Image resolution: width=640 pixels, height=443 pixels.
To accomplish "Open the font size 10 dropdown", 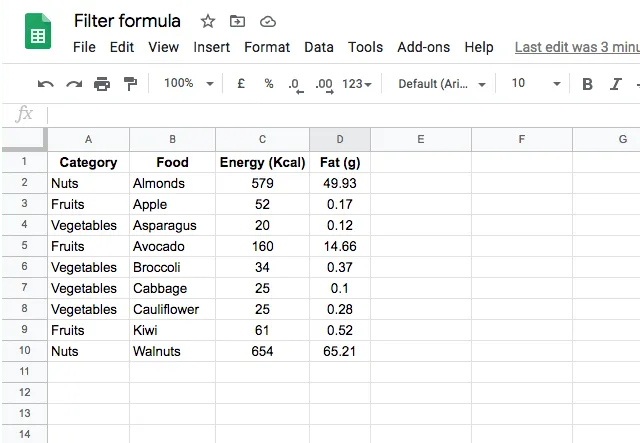I will [x=536, y=84].
